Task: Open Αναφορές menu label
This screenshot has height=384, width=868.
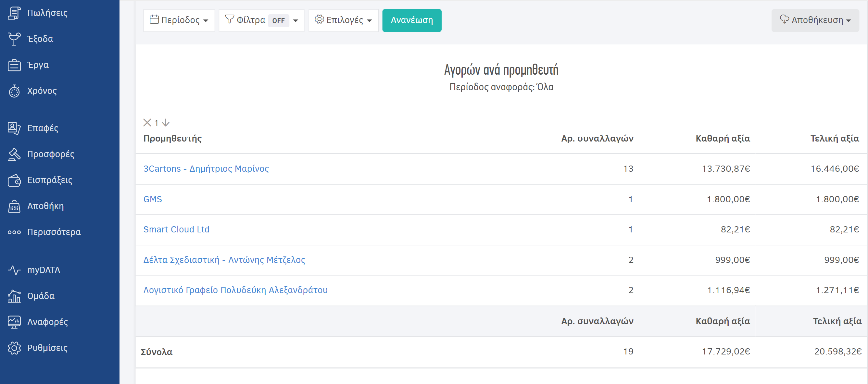Action: 47,322
